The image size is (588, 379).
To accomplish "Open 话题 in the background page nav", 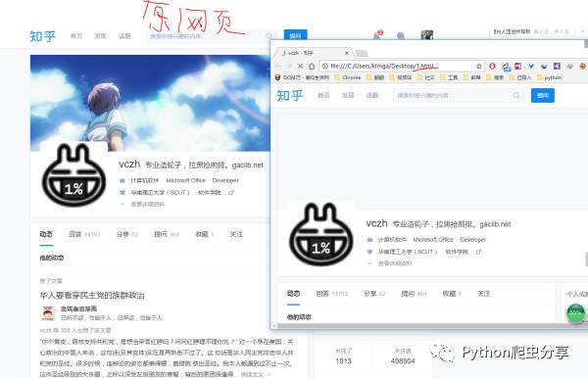I will (124, 36).
